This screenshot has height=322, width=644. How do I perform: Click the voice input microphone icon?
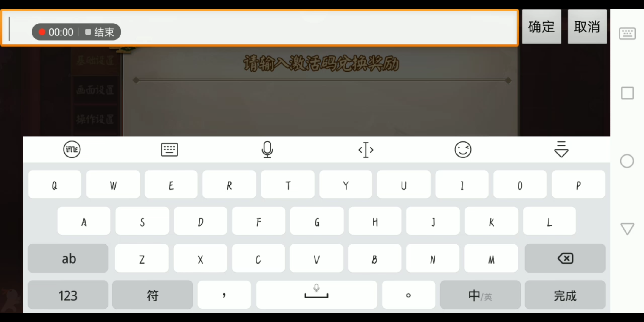(x=267, y=149)
